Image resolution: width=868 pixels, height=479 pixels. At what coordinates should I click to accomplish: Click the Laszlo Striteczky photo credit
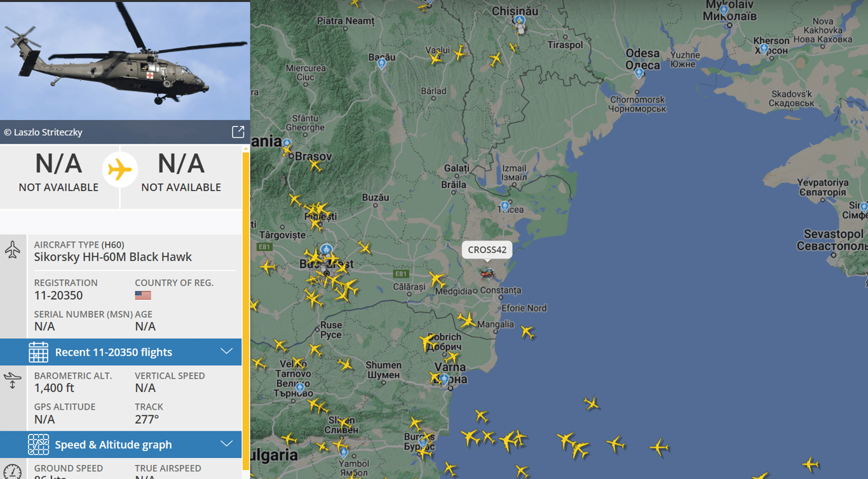pos(43,132)
